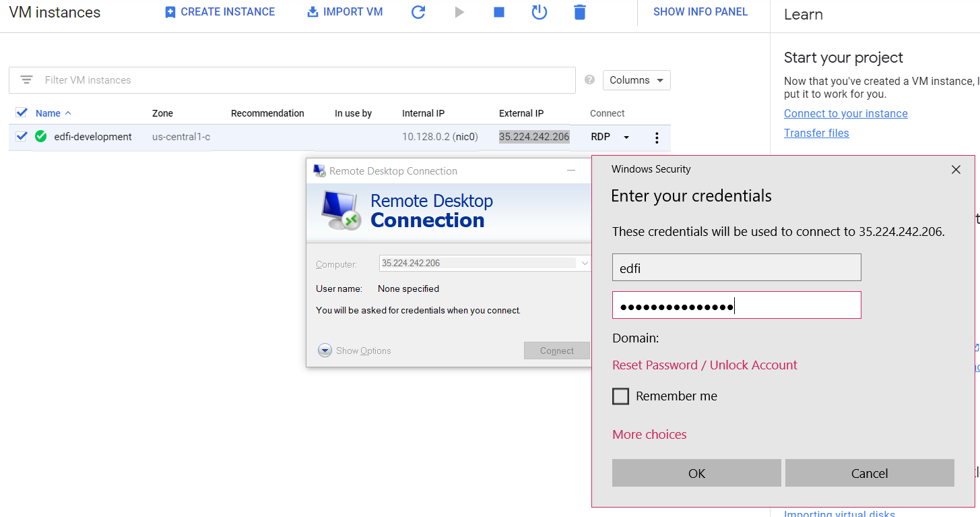Click the More choices link

pos(649,435)
